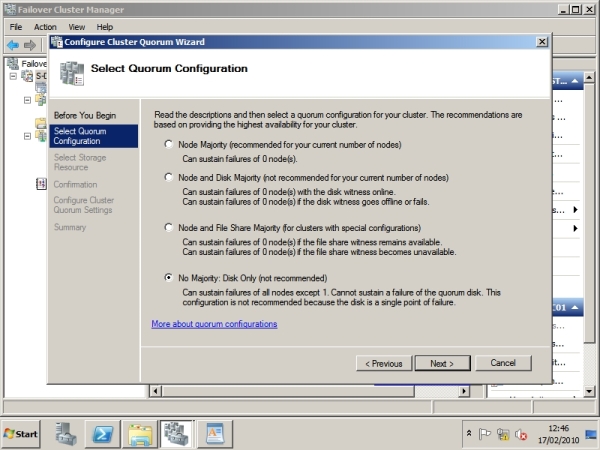Image resolution: width=600 pixels, height=450 pixels.
Task: Collapse the third tree node
Action: (27, 136)
